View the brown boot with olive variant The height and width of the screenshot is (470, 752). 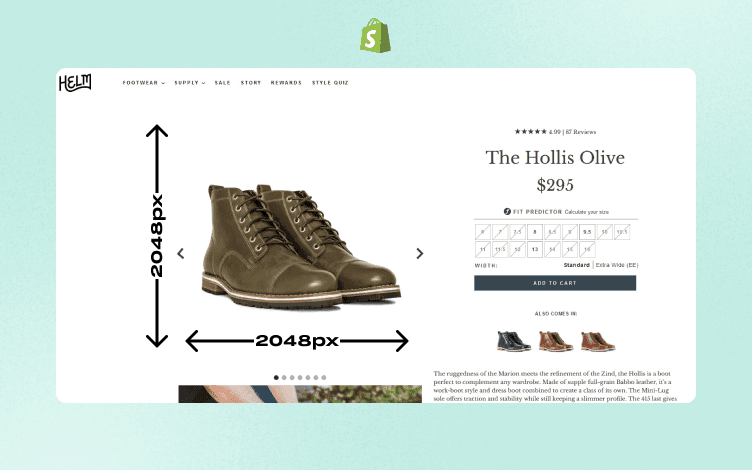click(x=556, y=341)
